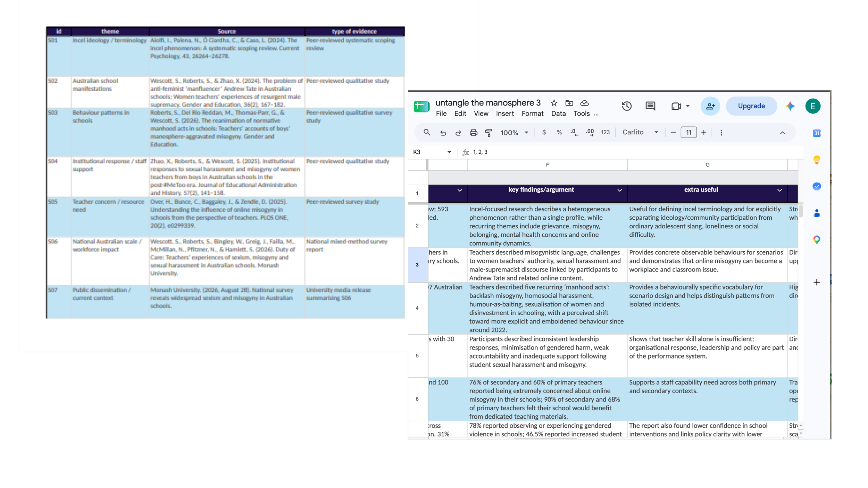
Task: Collapse the menus with the up chevron
Action: point(782,133)
